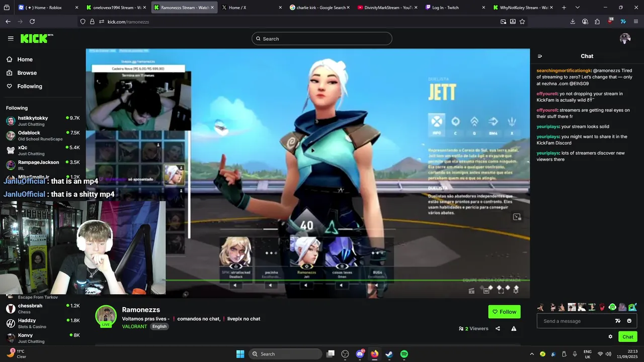
Task: Switch to Log In - Twitch tab
Action: pyautogui.click(x=455, y=8)
